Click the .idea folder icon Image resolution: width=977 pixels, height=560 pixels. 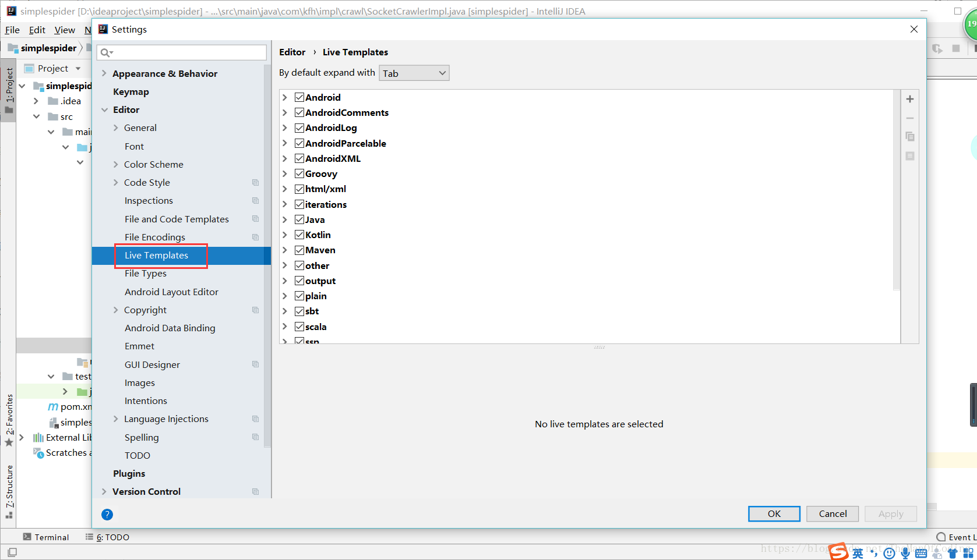pyautogui.click(x=53, y=101)
